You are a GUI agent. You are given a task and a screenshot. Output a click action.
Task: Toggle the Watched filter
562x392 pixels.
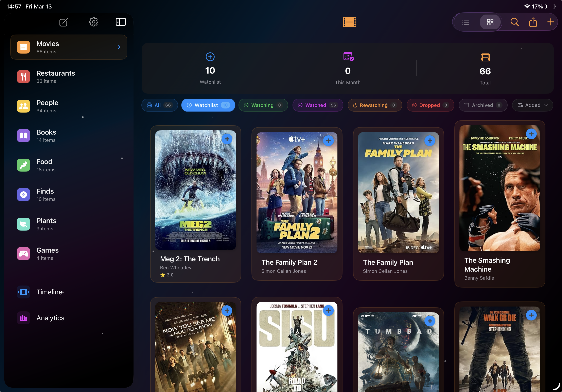click(317, 105)
